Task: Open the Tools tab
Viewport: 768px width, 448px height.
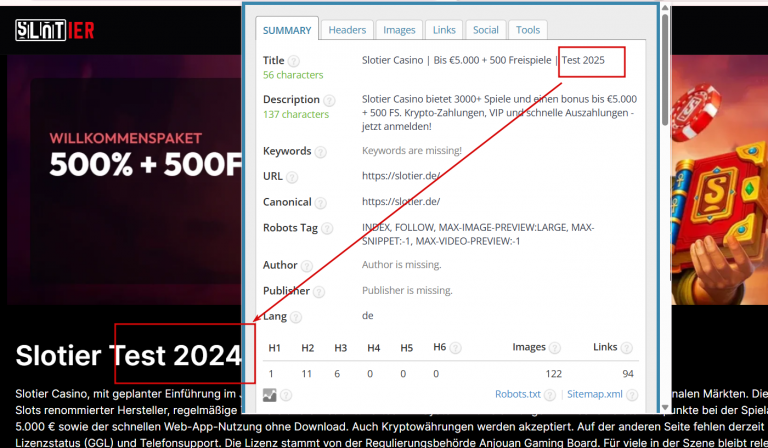Action: [528, 30]
